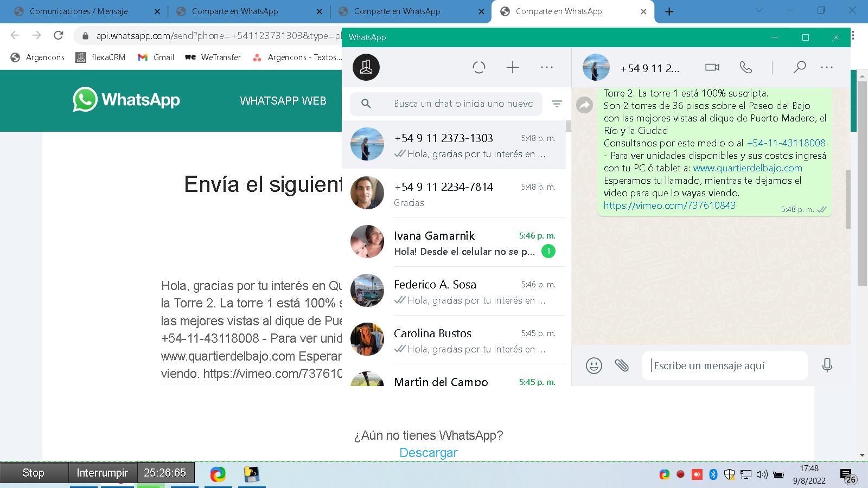Image resolution: width=868 pixels, height=488 pixels.
Task: Open contact avatar in conversation header
Action: coord(596,67)
